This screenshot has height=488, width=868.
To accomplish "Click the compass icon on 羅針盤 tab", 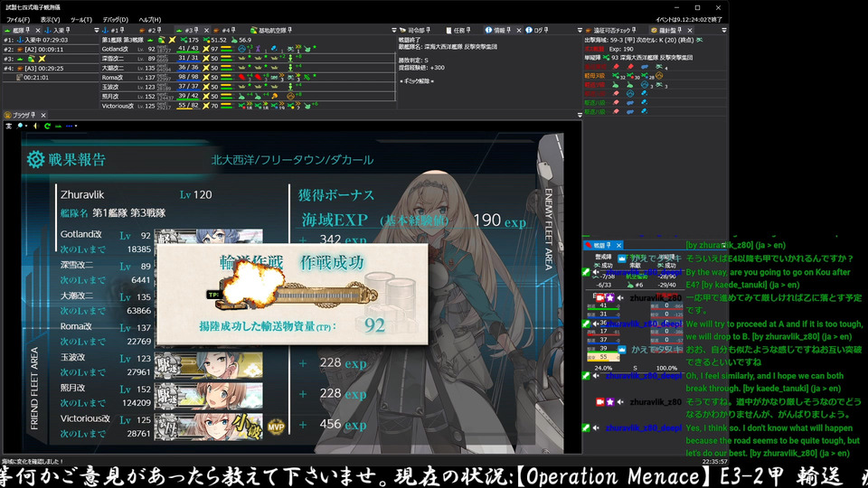I will [x=654, y=30].
